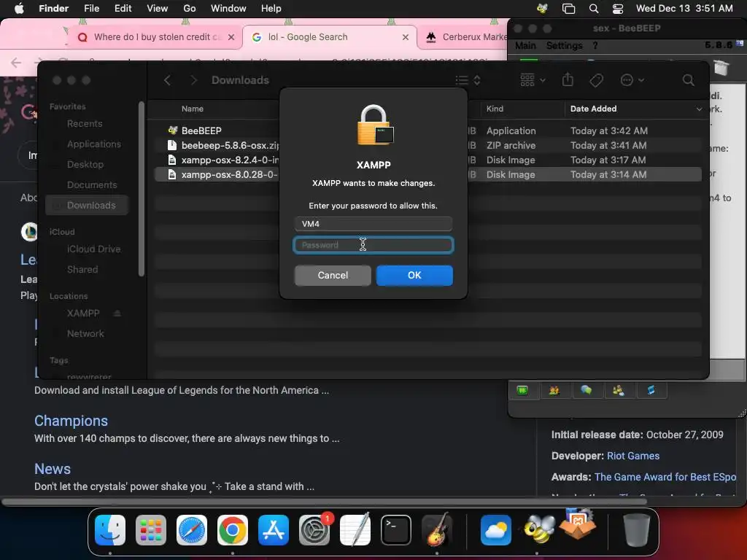747x560 pixels.
Task: Click BeeBEEP green screen icon in bottom bar
Action: click(522, 391)
